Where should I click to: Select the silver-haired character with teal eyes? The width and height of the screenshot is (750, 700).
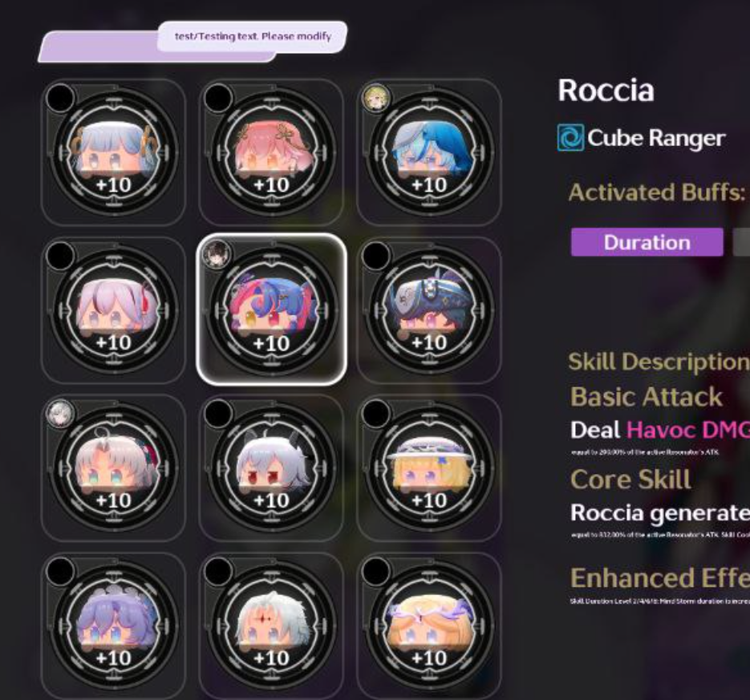(x=113, y=467)
